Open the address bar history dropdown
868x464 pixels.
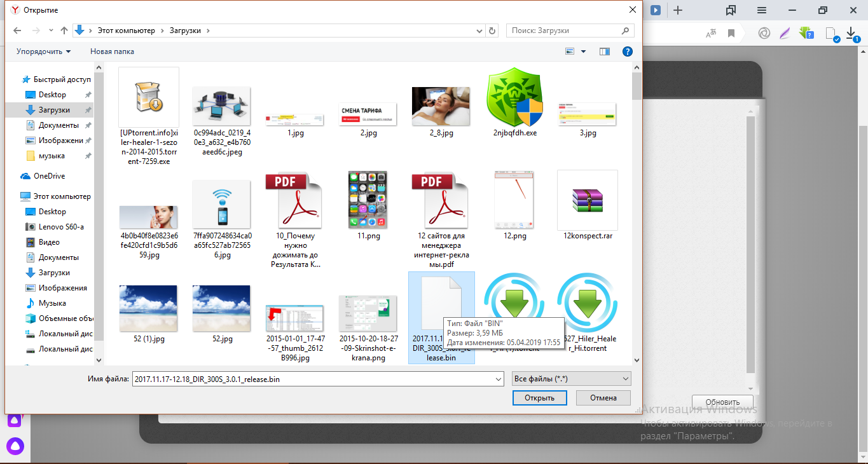pos(479,31)
